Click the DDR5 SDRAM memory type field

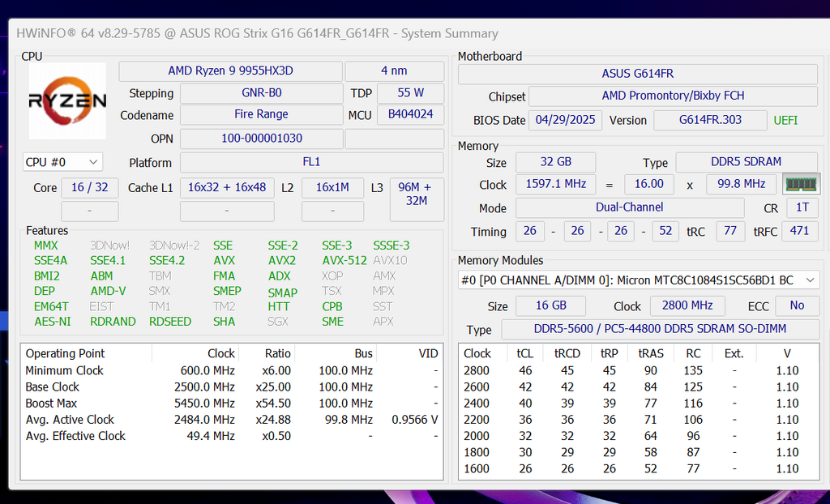point(746,162)
